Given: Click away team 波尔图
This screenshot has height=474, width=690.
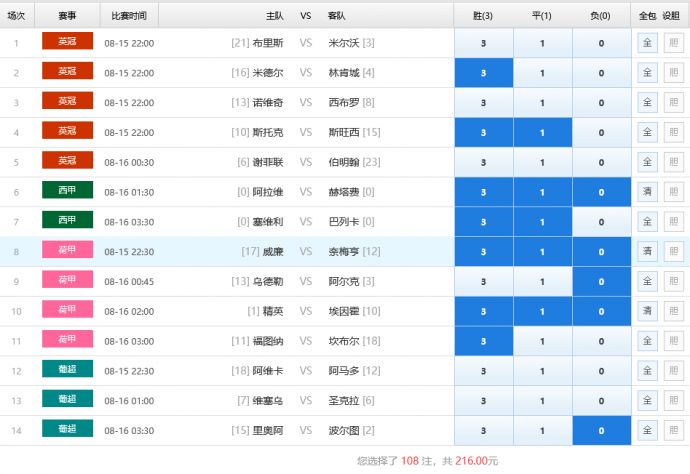Looking at the screenshot, I should point(344,431).
